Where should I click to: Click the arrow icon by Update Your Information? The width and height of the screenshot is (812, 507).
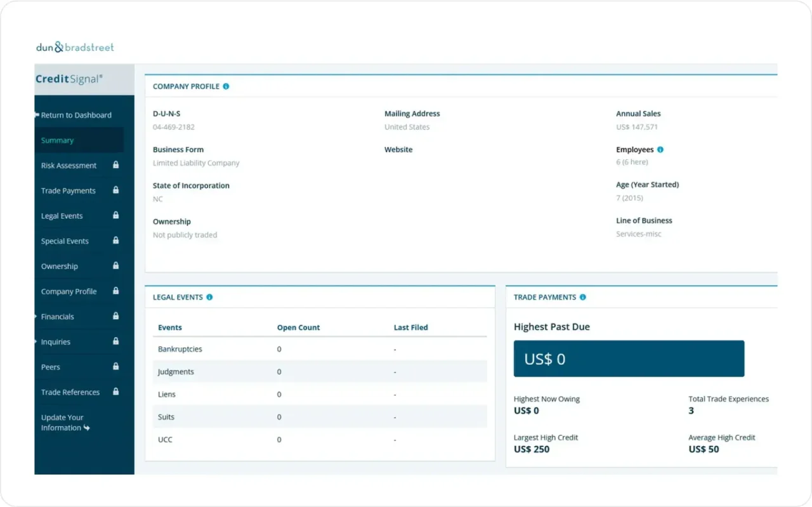(x=87, y=428)
